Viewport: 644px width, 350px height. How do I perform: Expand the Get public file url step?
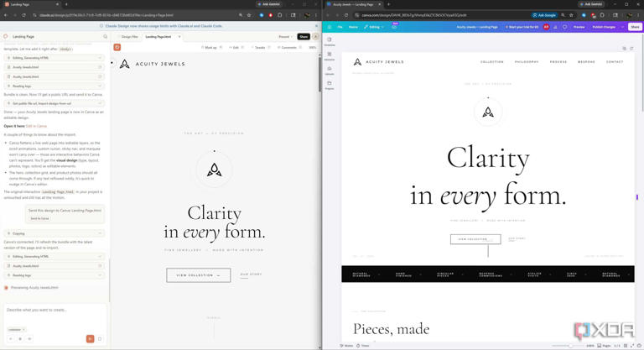coord(55,103)
